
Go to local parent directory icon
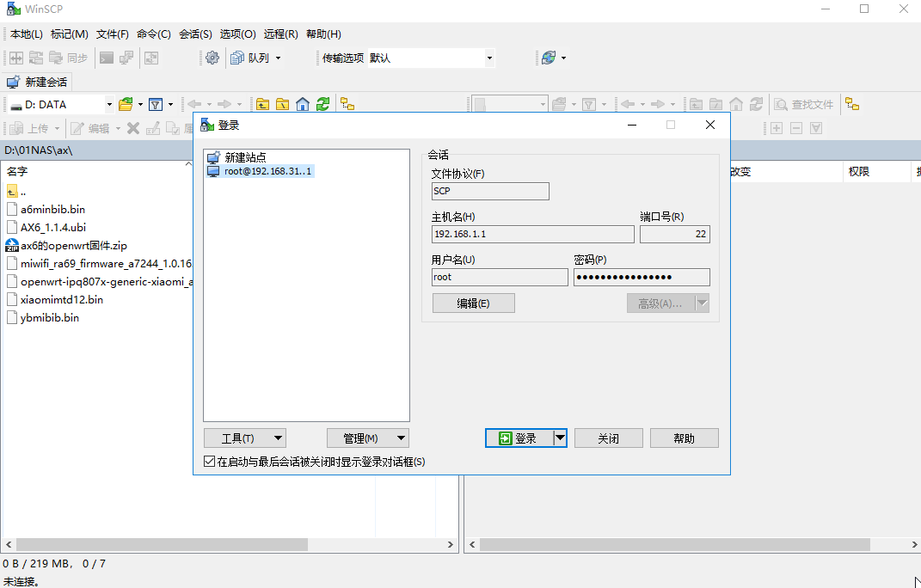(x=262, y=105)
